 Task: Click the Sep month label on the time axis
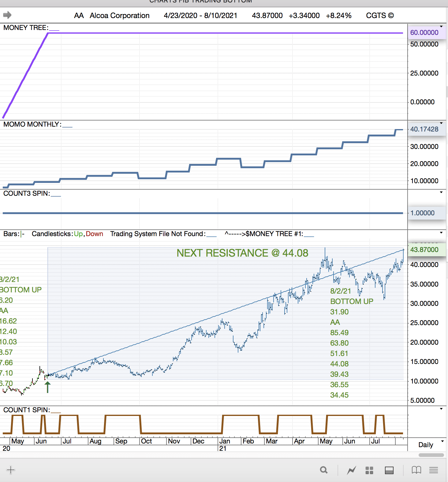(x=121, y=441)
